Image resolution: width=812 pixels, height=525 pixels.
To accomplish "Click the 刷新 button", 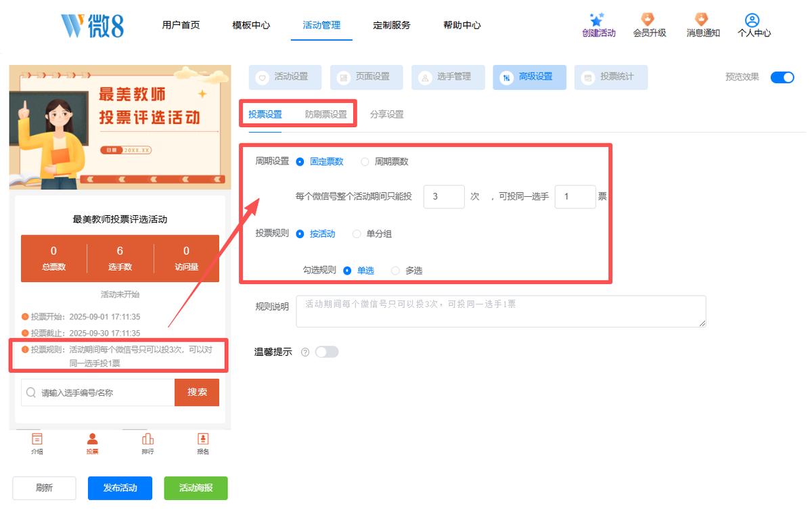I will point(44,488).
